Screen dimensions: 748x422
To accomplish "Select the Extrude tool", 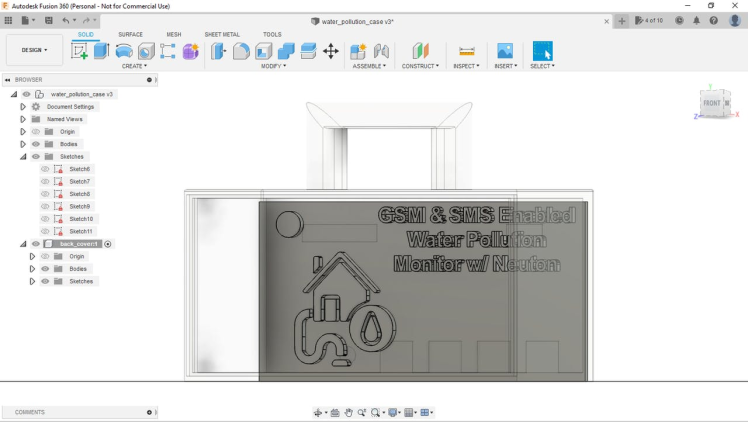I will click(x=101, y=51).
